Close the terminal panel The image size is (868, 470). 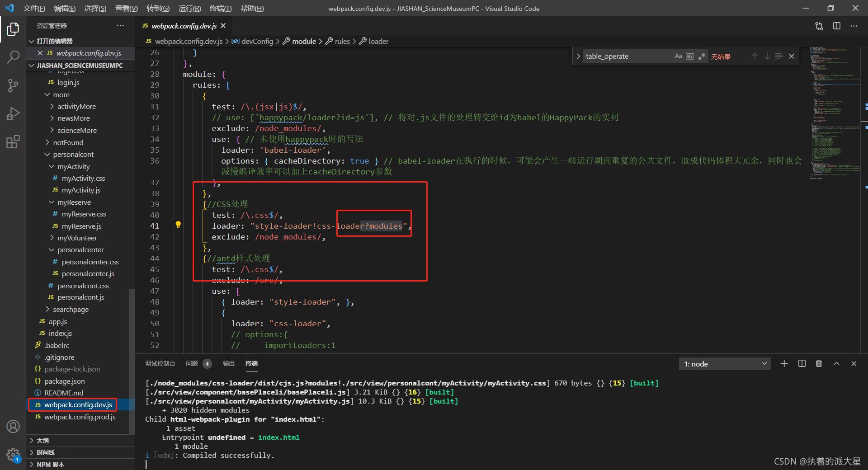click(x=854, y=364)
